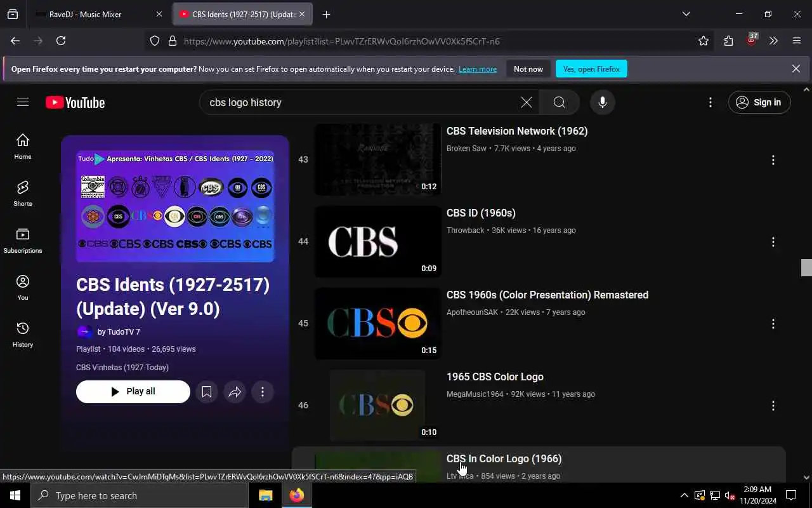Open Windows notification center
Screen dimensions: 812x508
coord(791,495)
